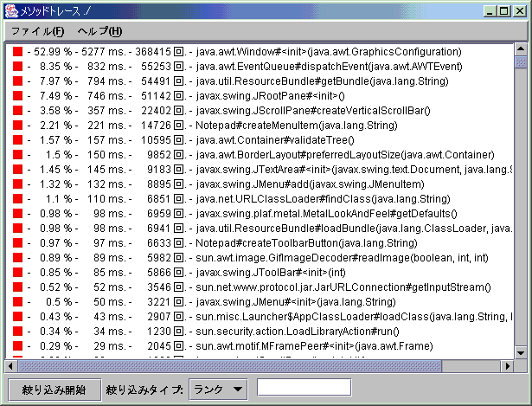532x406 pixels.
Task: Click red square icon for ResourceBundle#getBundle row
Action: tap(17, 81)
